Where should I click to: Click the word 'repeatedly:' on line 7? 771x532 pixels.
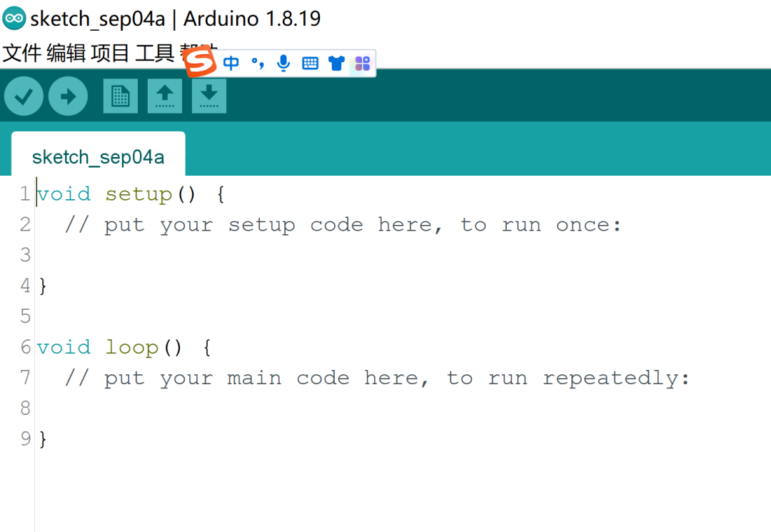[x=616, y=378]
